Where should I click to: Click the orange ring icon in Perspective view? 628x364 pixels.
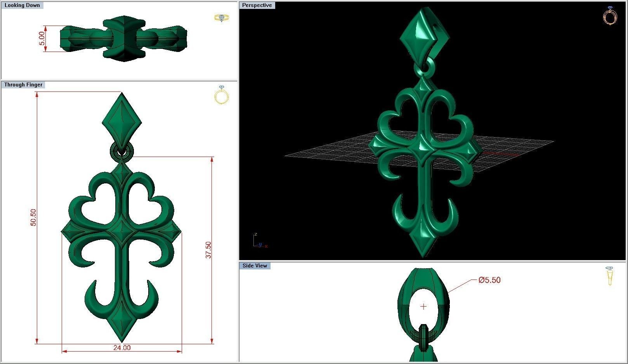[611, 16]
